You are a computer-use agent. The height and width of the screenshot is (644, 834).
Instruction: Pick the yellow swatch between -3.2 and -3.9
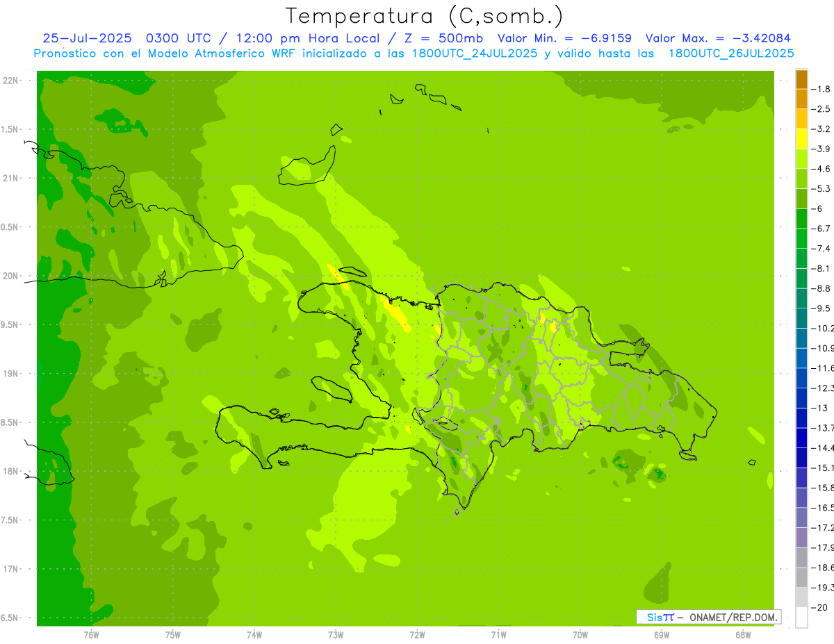(801, 139)
